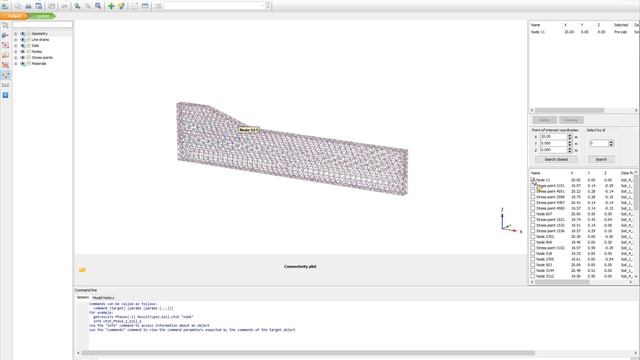Click the orange fifth tool in the left sidebar

coord(5,65)
